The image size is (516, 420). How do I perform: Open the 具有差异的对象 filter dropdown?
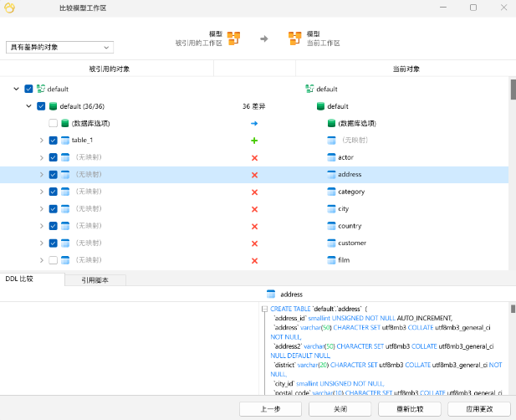tap(59, 48)
